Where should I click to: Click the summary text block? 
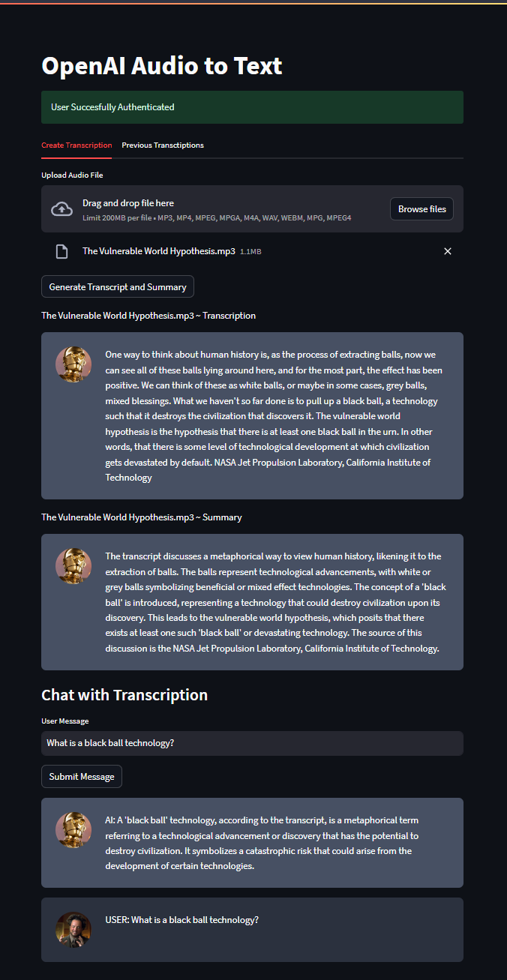pos(277,602)
